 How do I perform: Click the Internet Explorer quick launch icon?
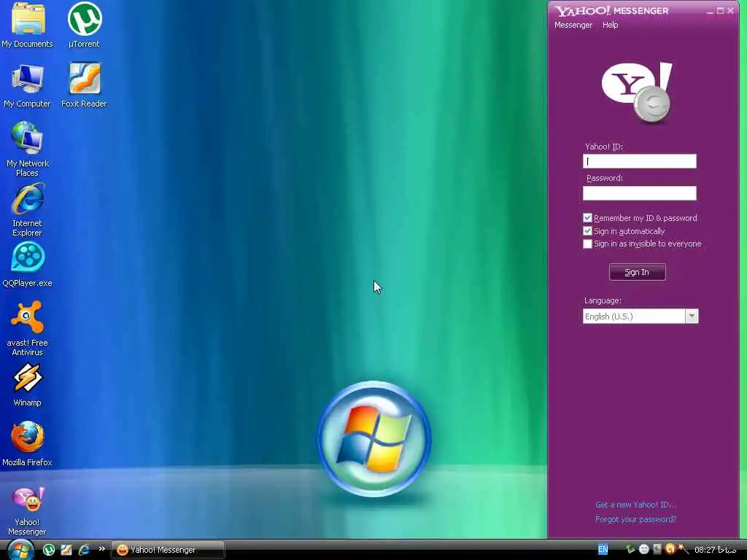[85, 550]
